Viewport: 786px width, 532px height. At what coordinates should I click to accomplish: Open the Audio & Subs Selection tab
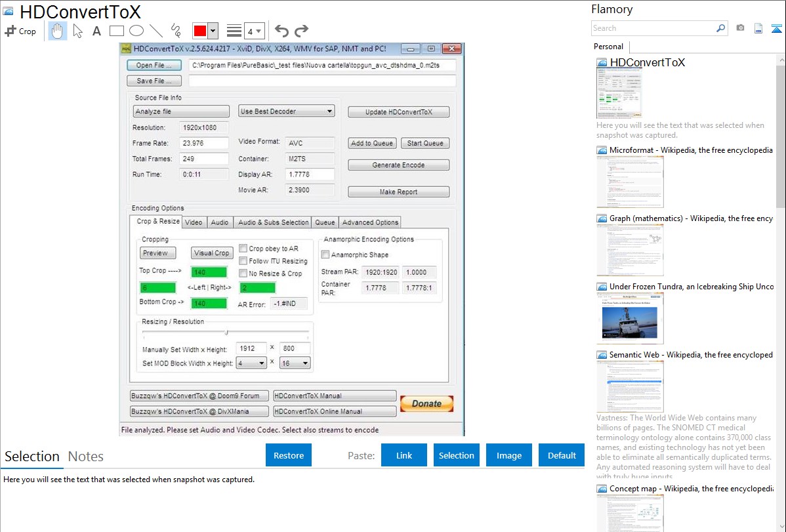[273, 222]
